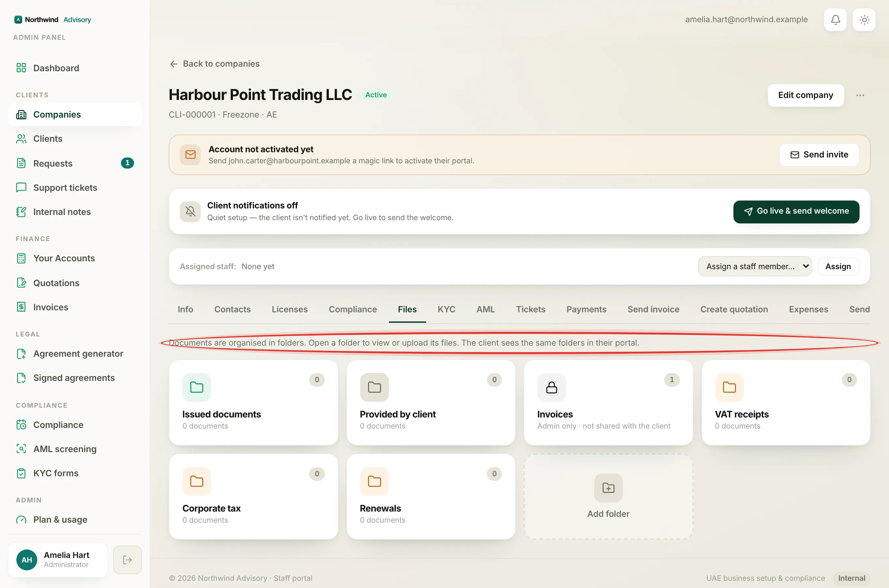
Task: Click the AML screening scan icon
Action: click(x=21, y=449)
